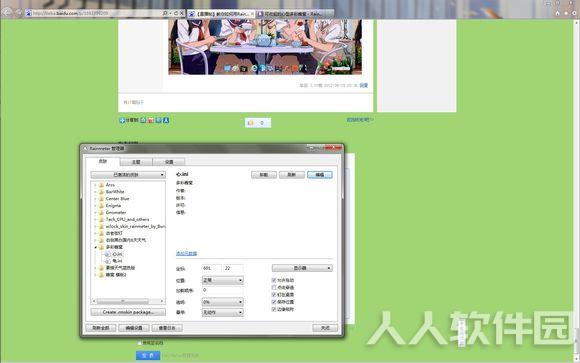Go back with the browser Back arrow

[x=7, y=13]
